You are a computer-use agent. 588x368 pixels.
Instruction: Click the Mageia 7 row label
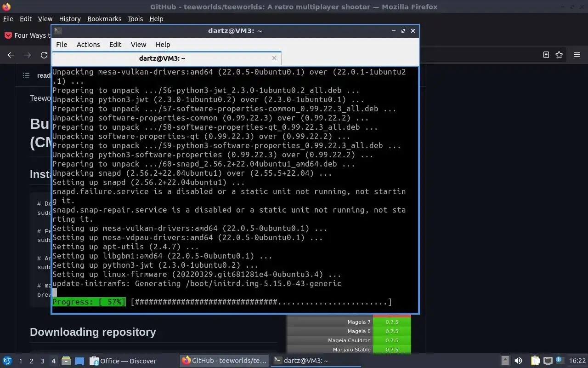[359, 322]
